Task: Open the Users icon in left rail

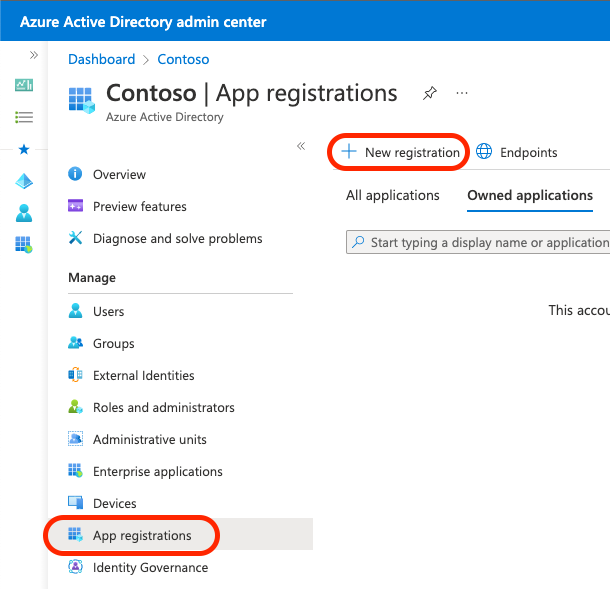Action: [x=24, y=213]
